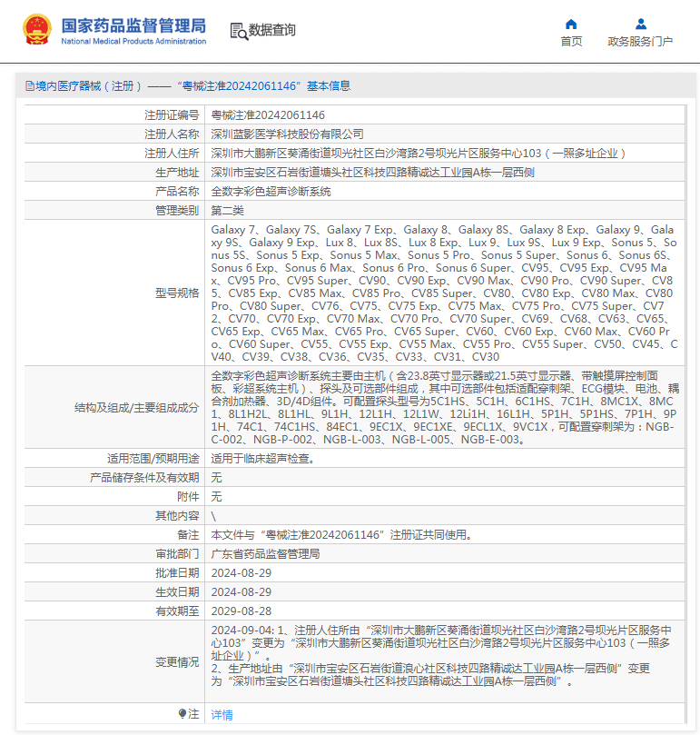Click the 注 label in the last row
The width and height of the screenshot is (700, 735).
tap(193, 714)
